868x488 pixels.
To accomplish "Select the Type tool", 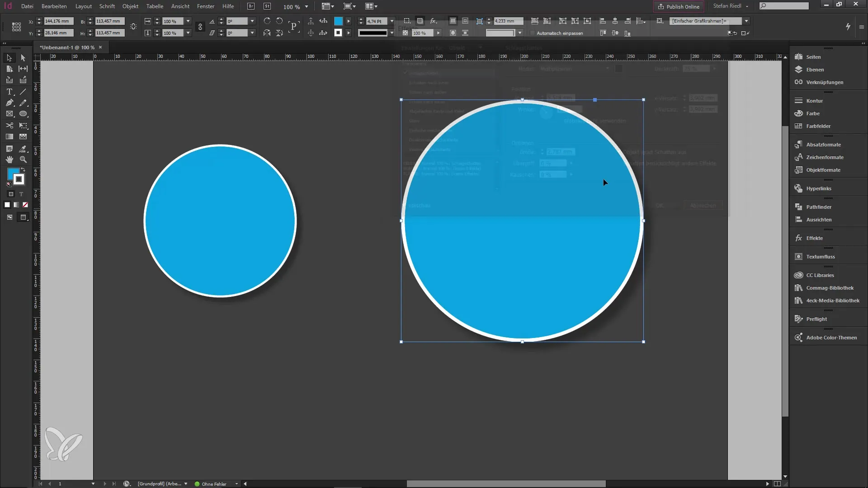I will (x=9, y=92).
